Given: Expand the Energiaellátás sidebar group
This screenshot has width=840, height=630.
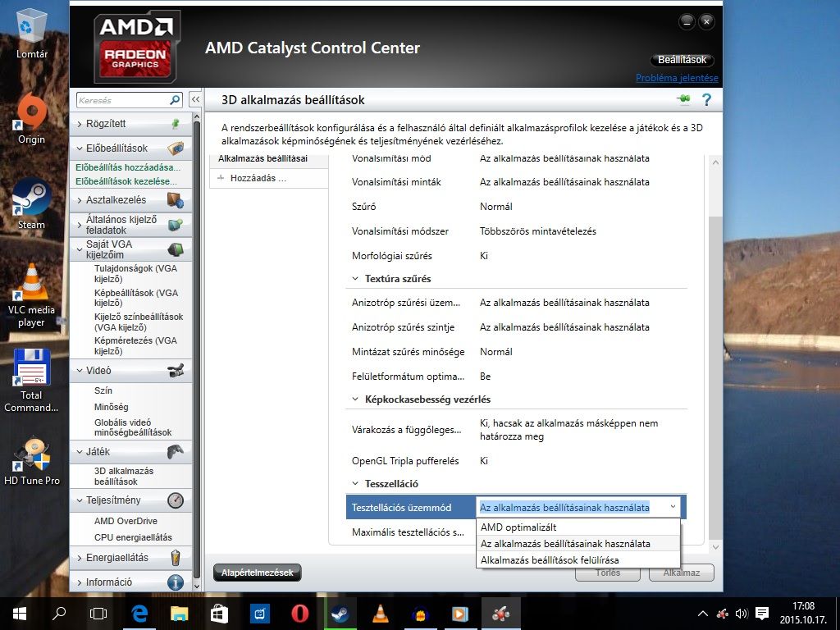Looking at the screenshot, I should (80, 558).
